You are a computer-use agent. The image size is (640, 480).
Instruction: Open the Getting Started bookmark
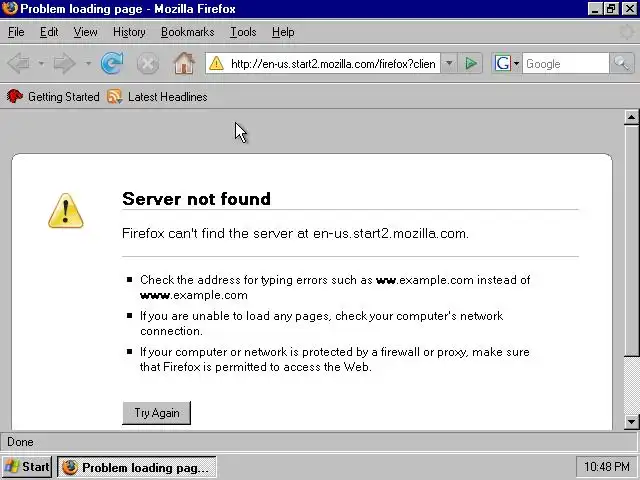53,97
